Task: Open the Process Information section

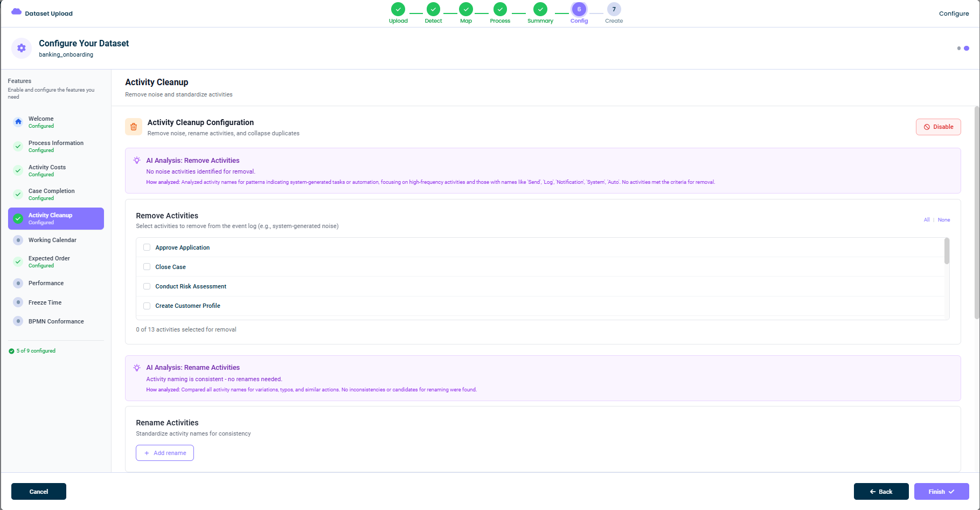Action: click(x=56, y=146)
